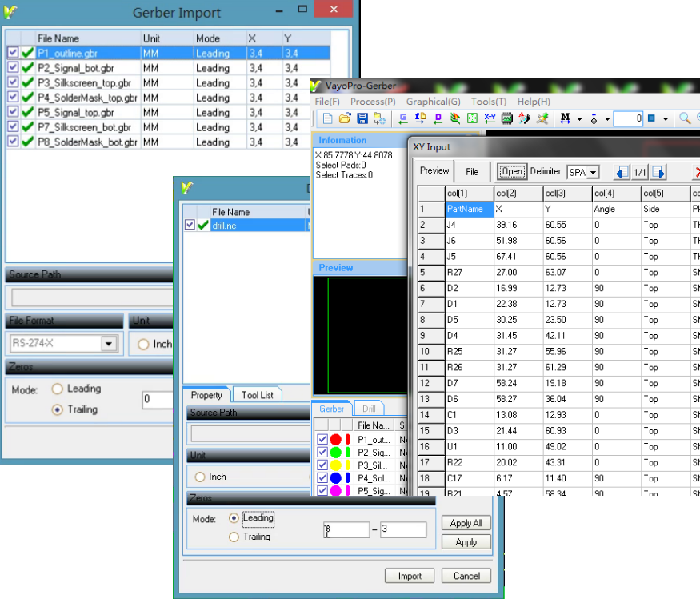
Task: Uncheck the P1_outline.gbr file checkbox
Action: [x=13, y=53]
